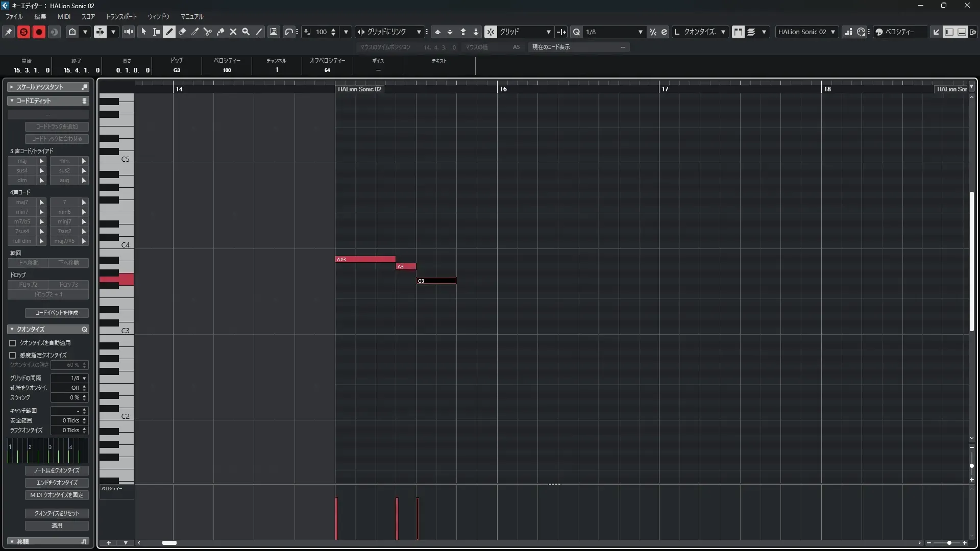The width and height of the screenshot is (980, 551).
Task: Enable クオンタイズを自動適用 checkbox
Action: pos(13,343)
